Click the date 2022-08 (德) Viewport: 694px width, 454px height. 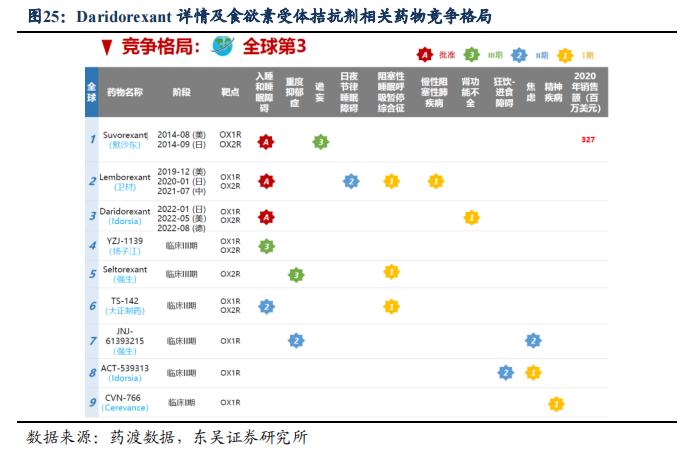pyautogui.click(x=181, y=228)
